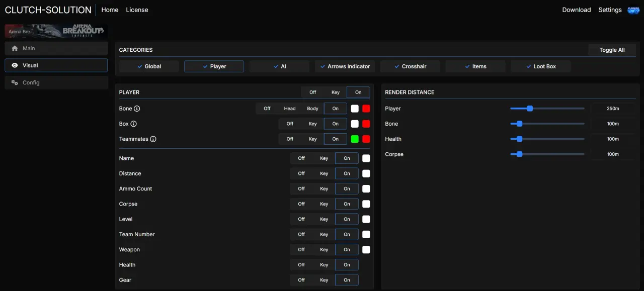Image resolution: width=644 pixels, height=291 pixels.
Task: Open the white color swatch for Box
Action: (x=355, y=124)
